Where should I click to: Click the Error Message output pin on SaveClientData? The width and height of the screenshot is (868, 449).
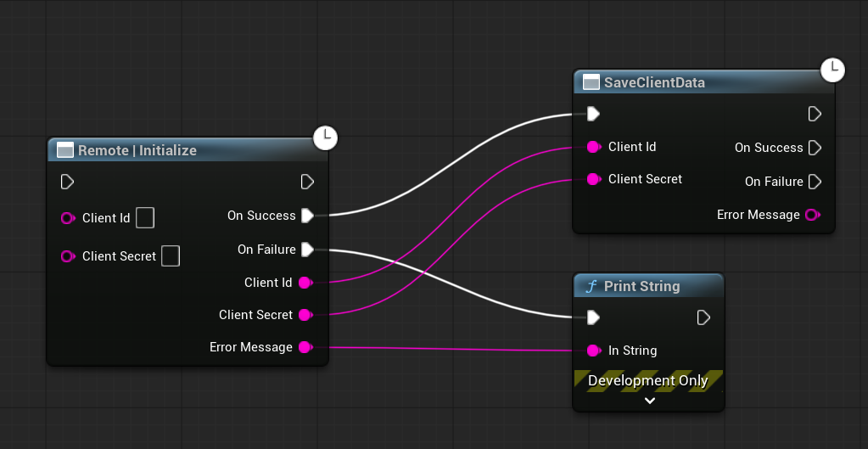click(812, 215)
